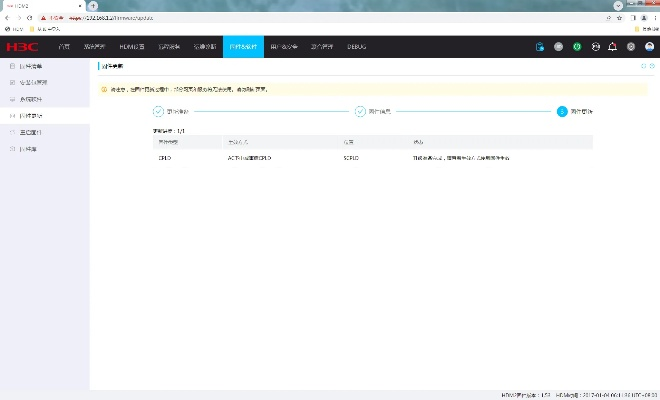Click the blue step 3 circle
The image size is (660, 400).
click(562, 111)
